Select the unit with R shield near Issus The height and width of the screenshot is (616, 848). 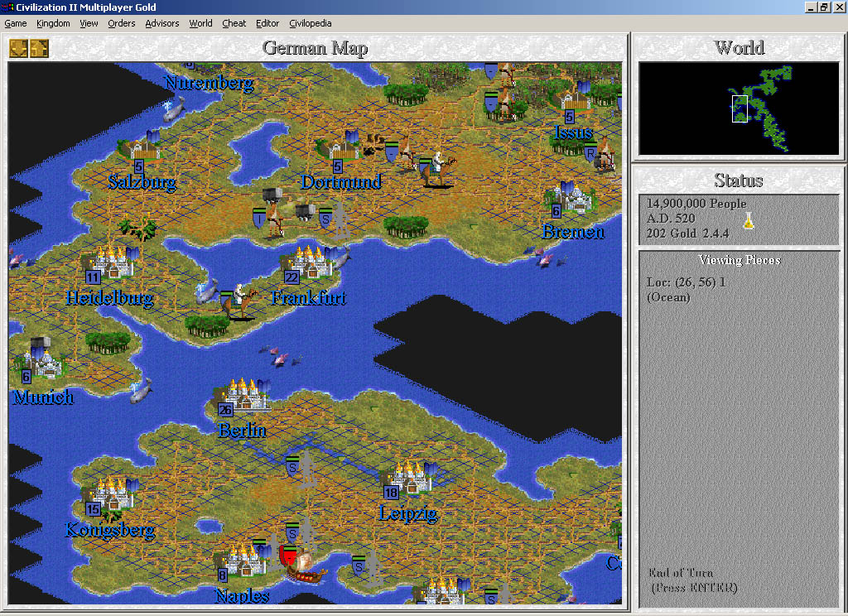point(599,154)
